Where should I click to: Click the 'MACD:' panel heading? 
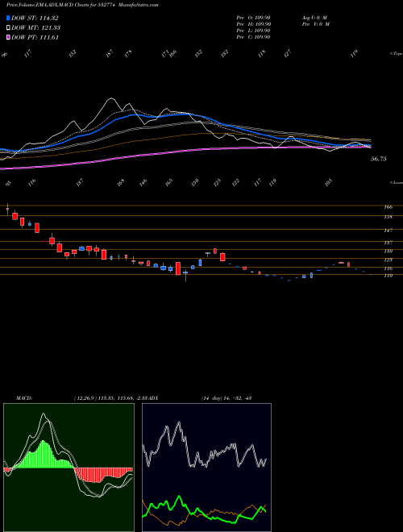23,397
